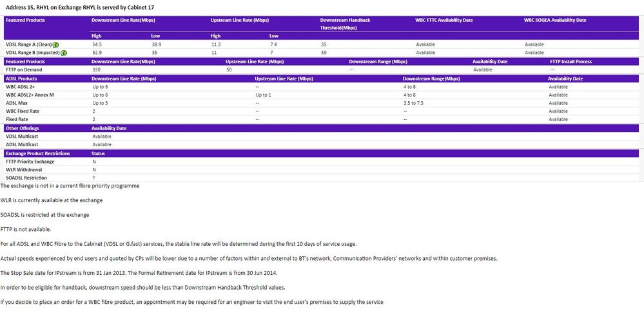Select the WBC SOGEA Availability Date header
The image size is (644, 309).
pyautogui.click(x=555, y=20)
